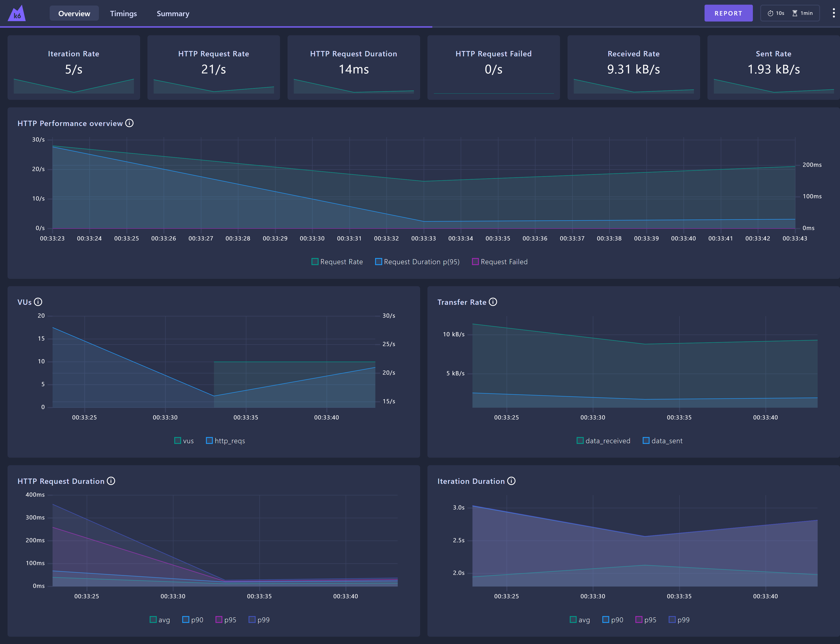Screen dimensions: 840x644
Task: Click the k6 logo icon
Action: (17, 13)
